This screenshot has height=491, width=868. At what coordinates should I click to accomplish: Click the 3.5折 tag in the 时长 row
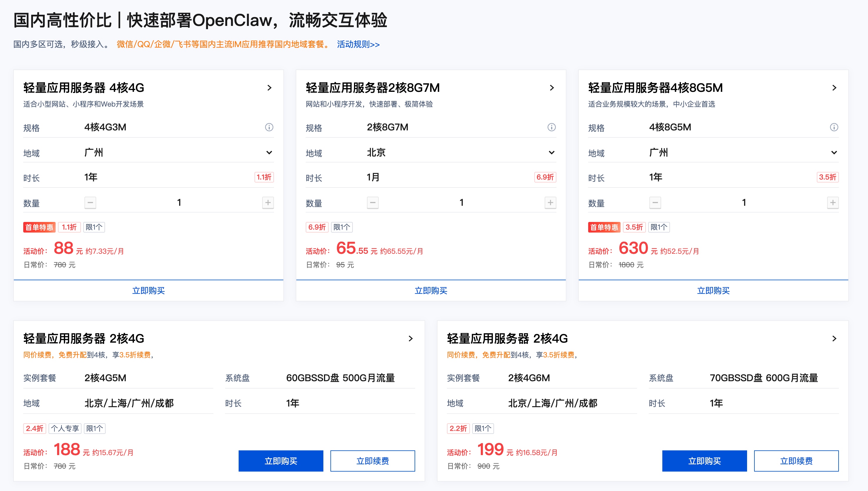click(x=828, y=177)
